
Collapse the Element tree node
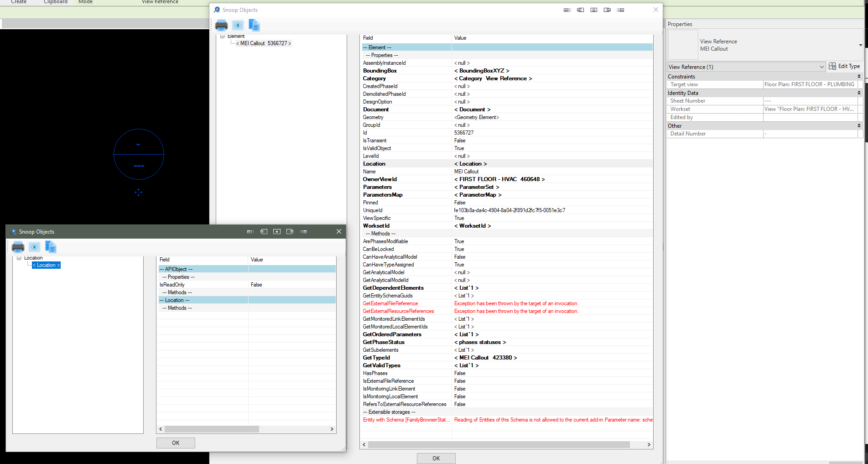223,36
